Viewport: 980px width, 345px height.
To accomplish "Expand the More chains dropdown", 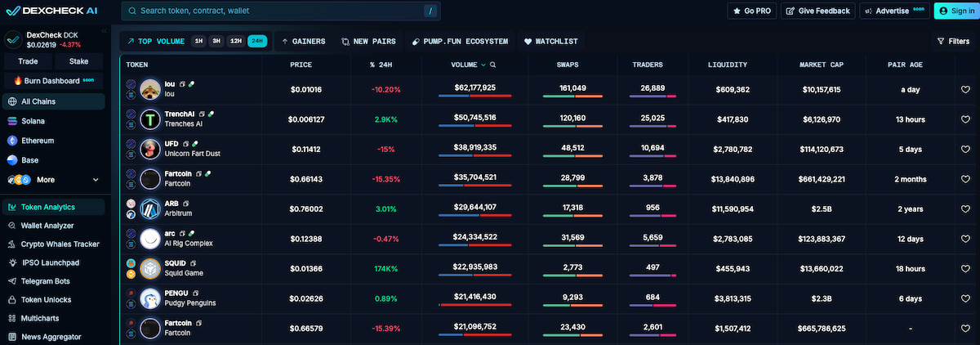I will pyautogui.click(x=54, y=180).
